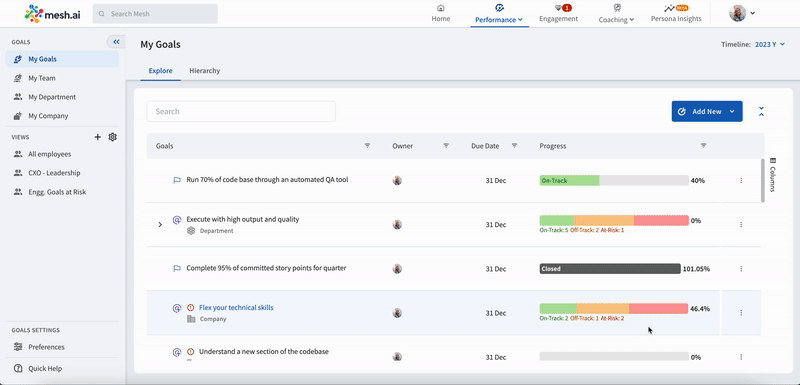Select My Goals in sidebar

coord(62,59)
